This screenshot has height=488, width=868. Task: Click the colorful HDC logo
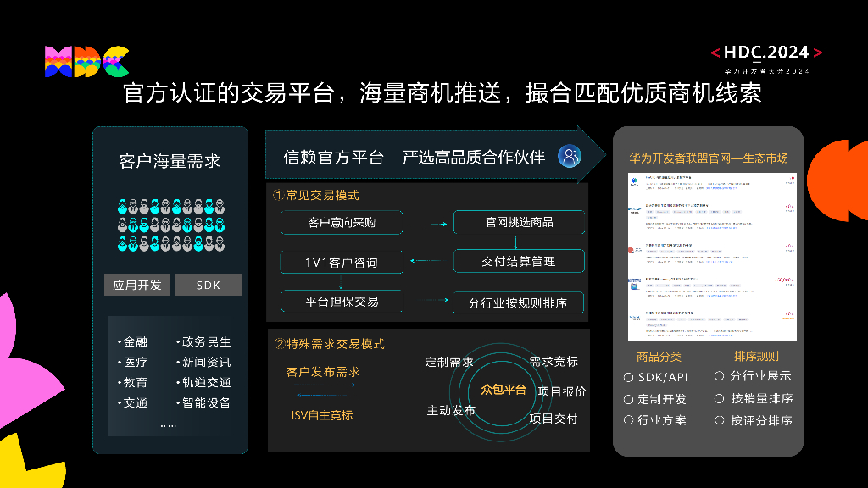87,61
